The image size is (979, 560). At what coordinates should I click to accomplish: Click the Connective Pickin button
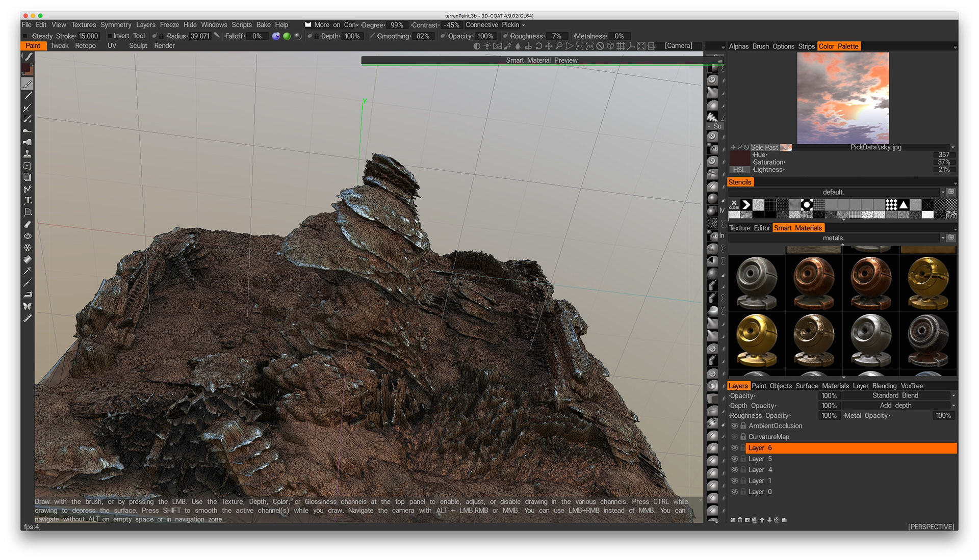(x=494, y=25)
